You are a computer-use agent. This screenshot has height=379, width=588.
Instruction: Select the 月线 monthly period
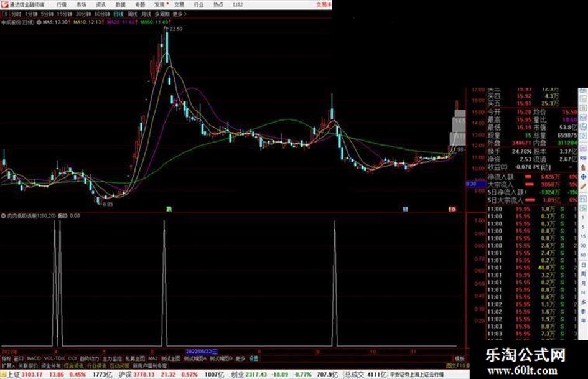pyautogui.click(x=146, y=14)
